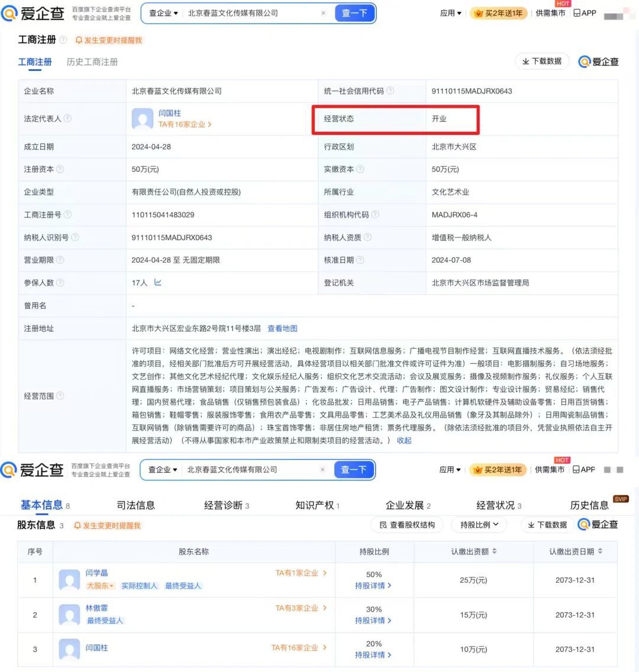
Task: Switch to the 历史工商注册 tab
Action: pyautogui.click(x=92, y=62)
